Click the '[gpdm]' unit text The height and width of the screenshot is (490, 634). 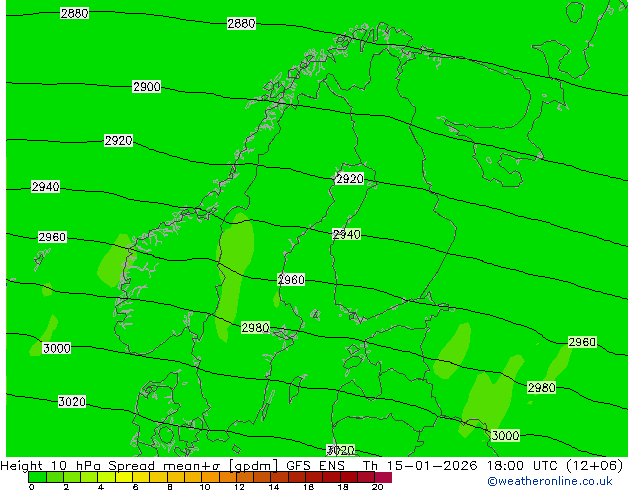(253, 466)
